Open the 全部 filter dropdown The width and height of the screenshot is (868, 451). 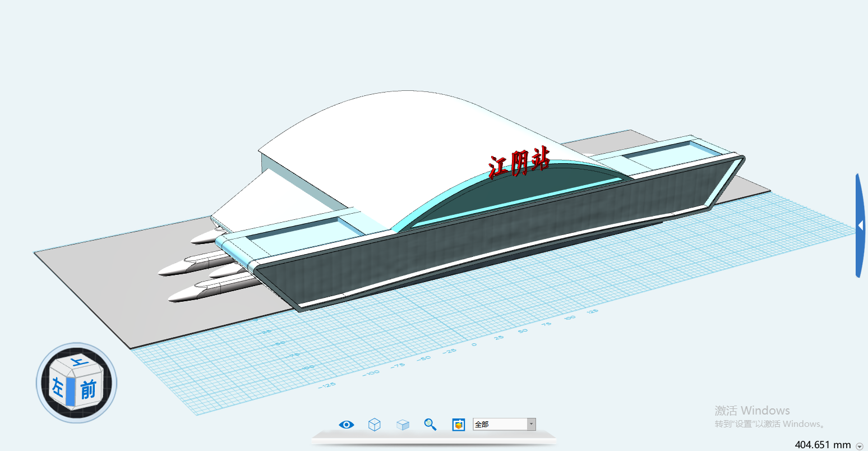(x=504, y=425)
